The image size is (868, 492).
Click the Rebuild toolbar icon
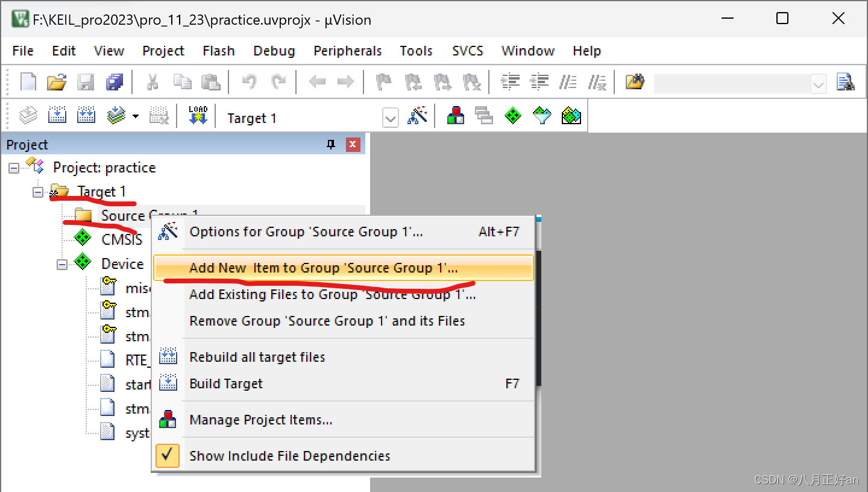[x=86, y=115]
